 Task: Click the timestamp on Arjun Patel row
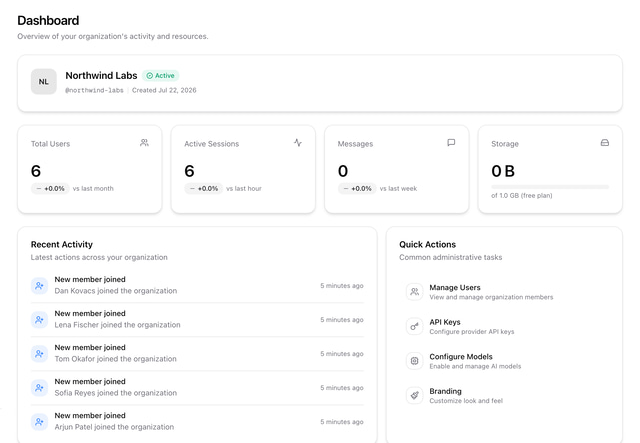click(x=342, y=422)
